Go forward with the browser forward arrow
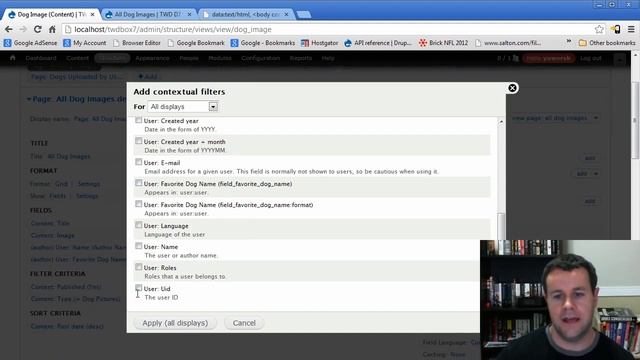Viewport: 640px width, 360px height. pos(23,29)
